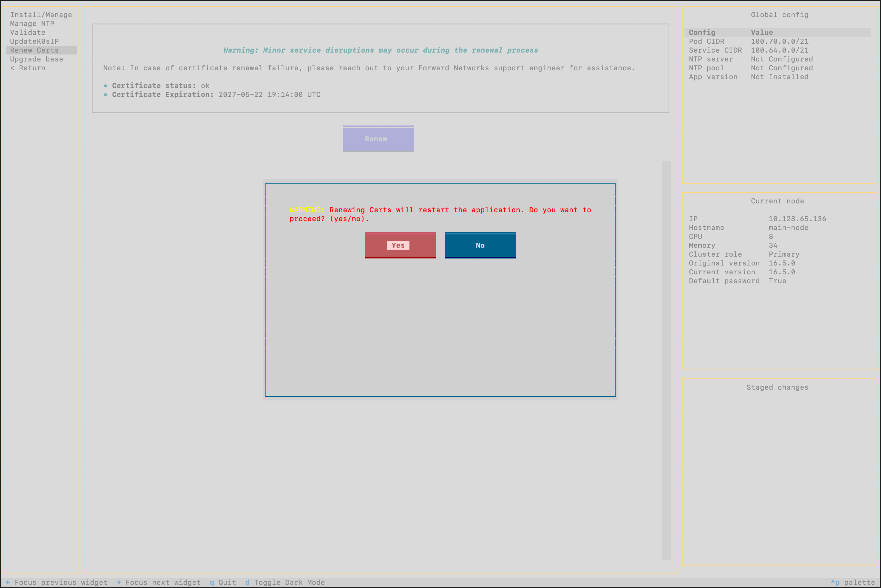The width and height of the screenshot is (881, 588).
Task: Select the NTP pool row label
Action: [707, 68]
